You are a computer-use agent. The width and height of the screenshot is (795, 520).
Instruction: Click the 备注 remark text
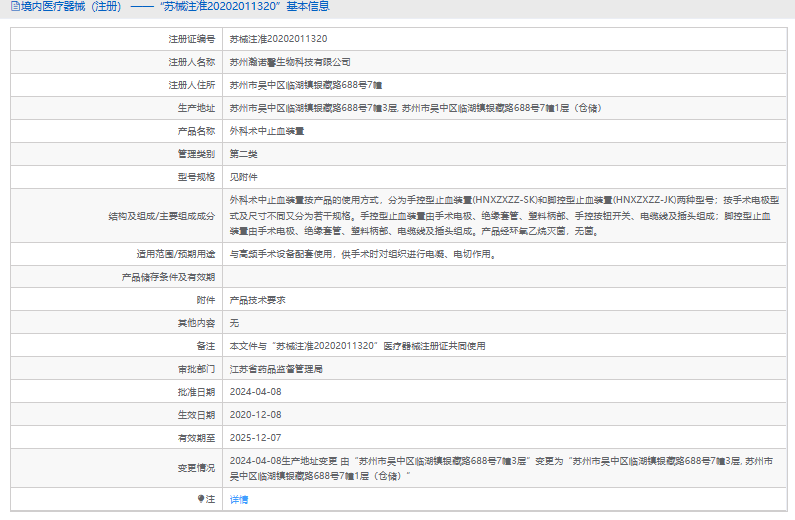tap(357, 346)
